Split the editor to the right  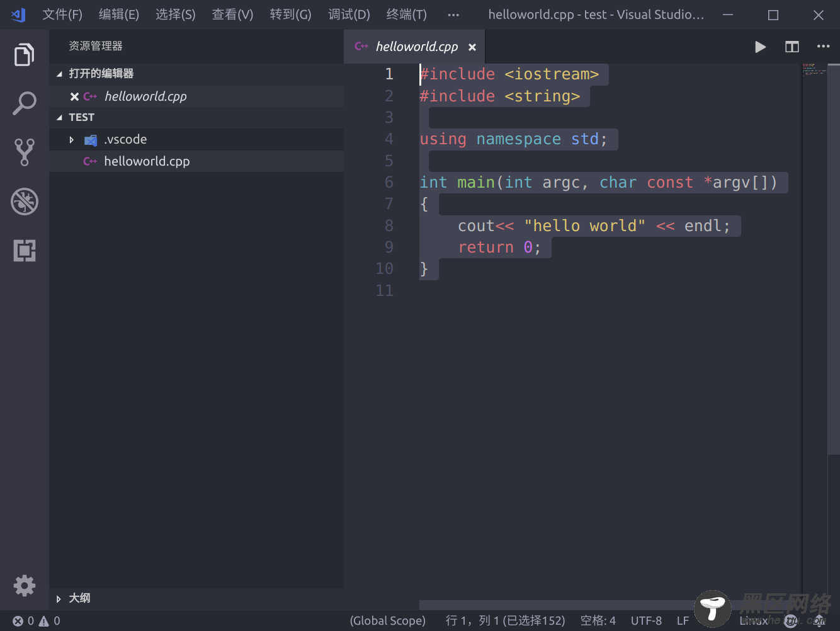coord(792,47)
